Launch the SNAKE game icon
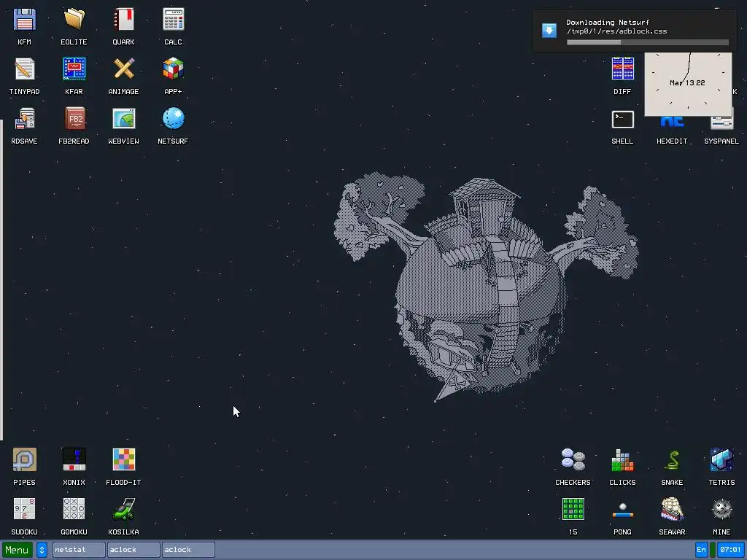Screen dimensions: 747x560 tap(672, 459)
